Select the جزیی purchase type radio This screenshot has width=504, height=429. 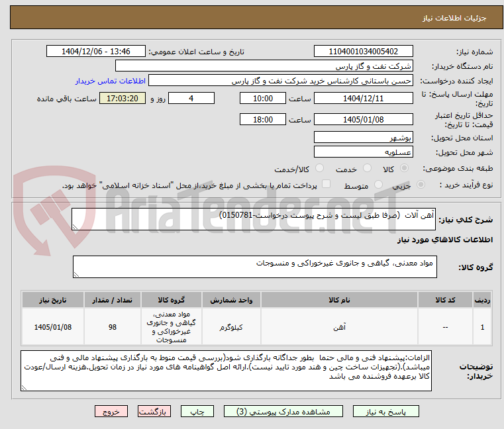(x=421, y=185)
